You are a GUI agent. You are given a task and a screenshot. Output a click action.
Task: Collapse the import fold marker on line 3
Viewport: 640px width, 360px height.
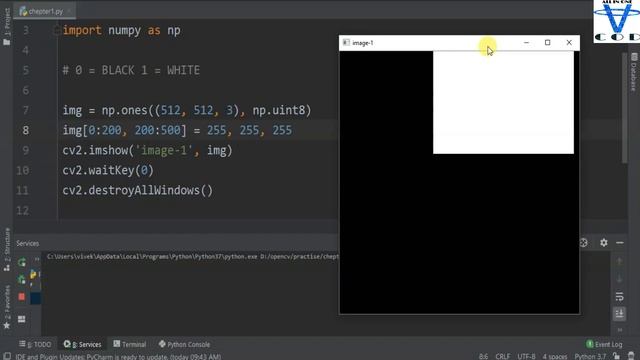click(x=57, y=30)
